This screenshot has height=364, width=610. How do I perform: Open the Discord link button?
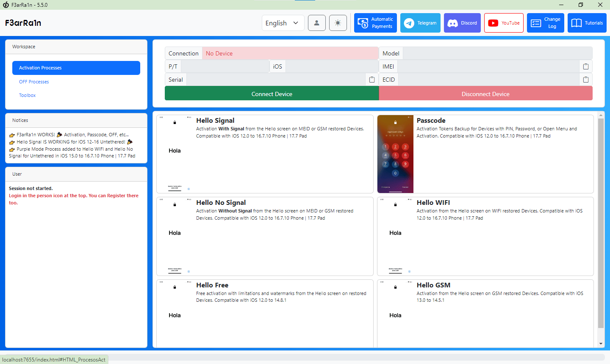point(462,23)
